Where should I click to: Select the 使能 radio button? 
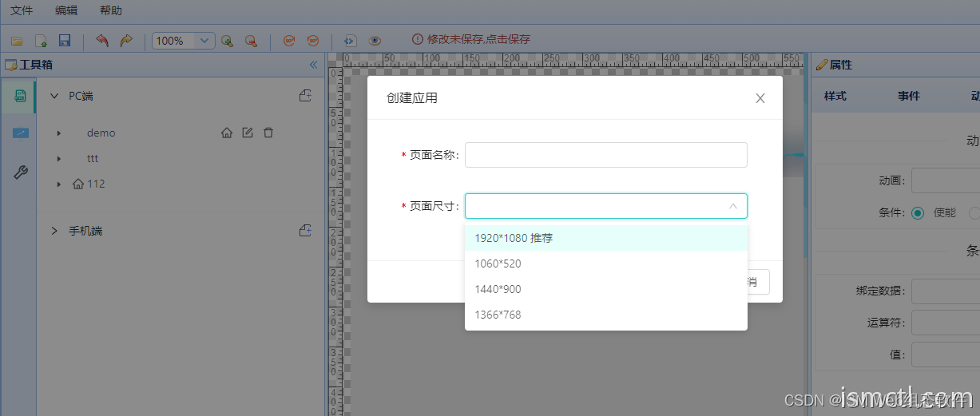918,213
